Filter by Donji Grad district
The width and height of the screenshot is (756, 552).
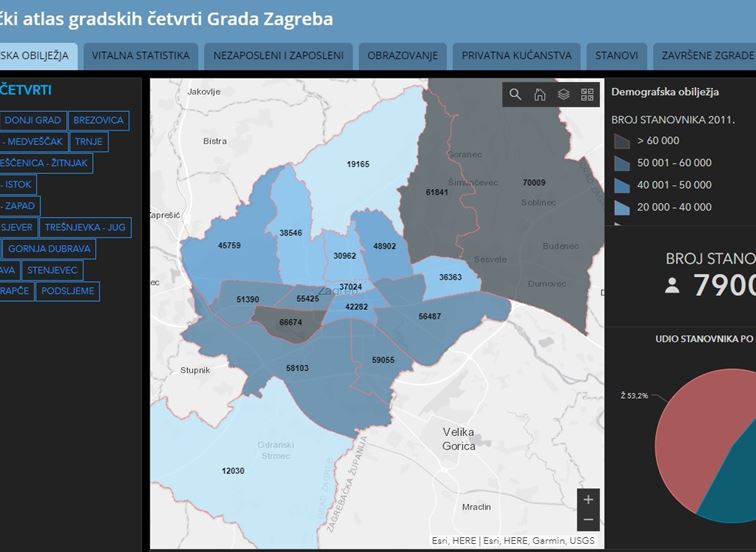pos(33,120)
